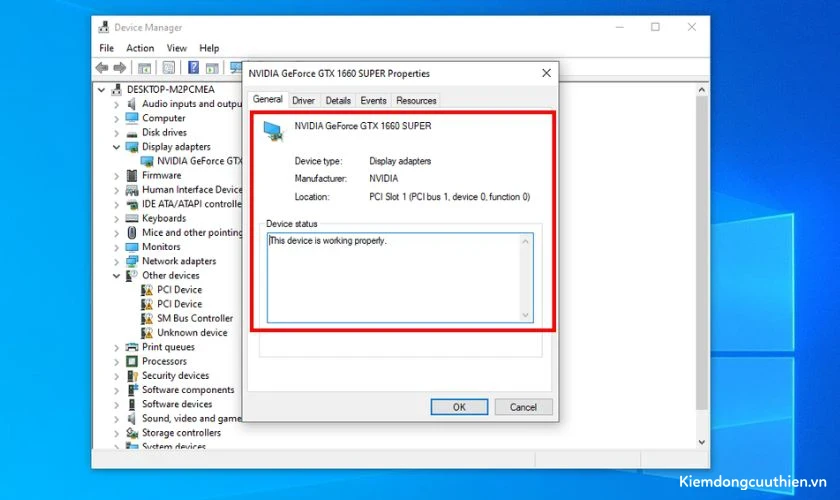Collapse the Other devices node
This screenshot has width=840, height=500.
[116, 275]
